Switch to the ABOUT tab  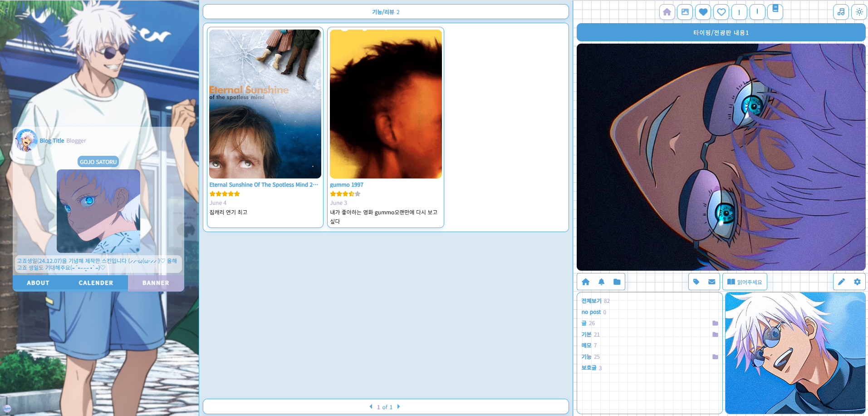[38, 283]
